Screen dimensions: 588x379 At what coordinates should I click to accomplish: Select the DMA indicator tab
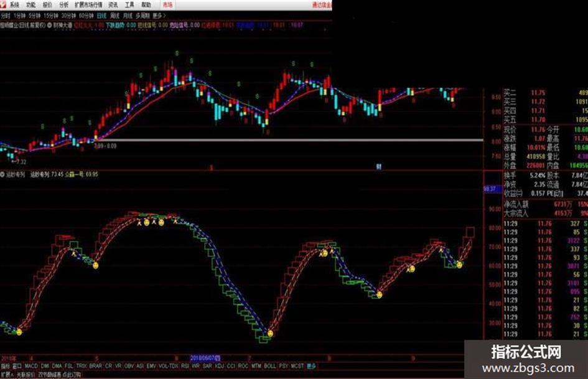click(57, 366)
